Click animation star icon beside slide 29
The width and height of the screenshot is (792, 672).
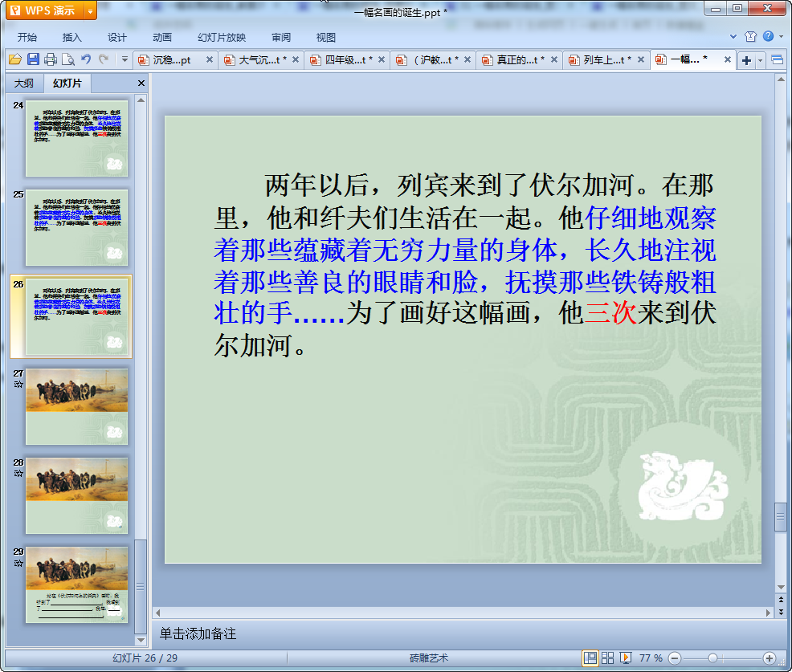coord(18,563)
